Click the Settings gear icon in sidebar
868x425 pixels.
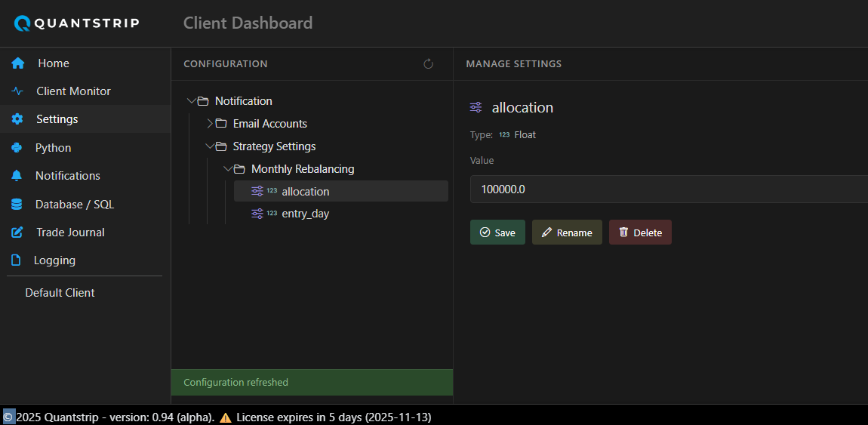click(x=17, y=119)
